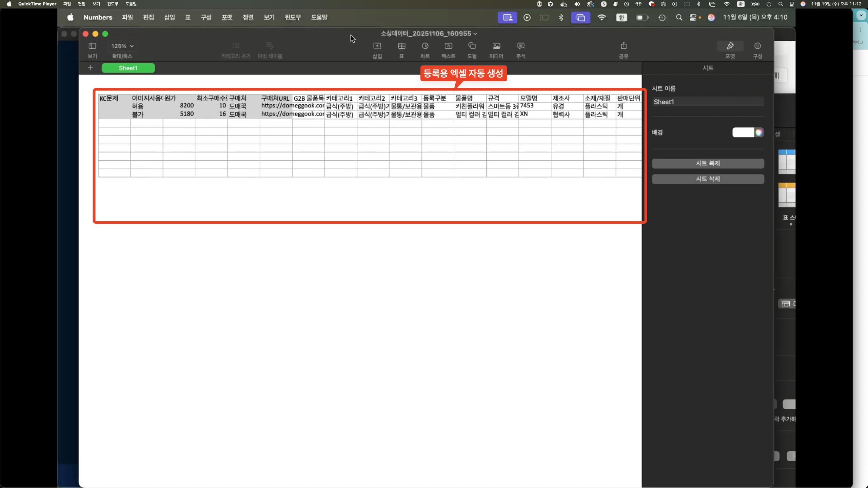Screen dimensions: 868x488
Task: Open the 정렬 menu in Numbers menu bar
Action: point(248,17)
